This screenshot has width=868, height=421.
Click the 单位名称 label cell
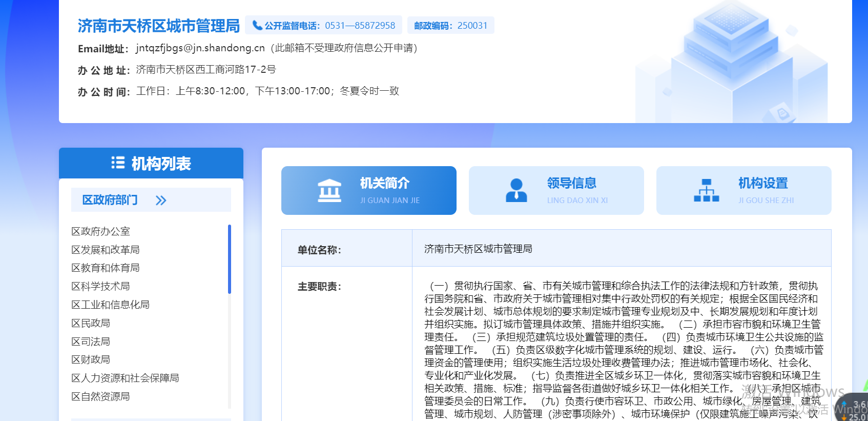pos(347,248)
